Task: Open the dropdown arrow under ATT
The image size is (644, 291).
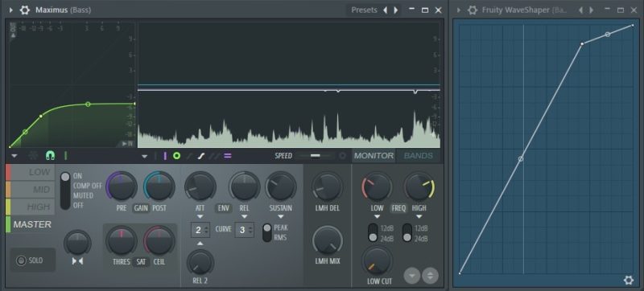Action: [200, 216]
